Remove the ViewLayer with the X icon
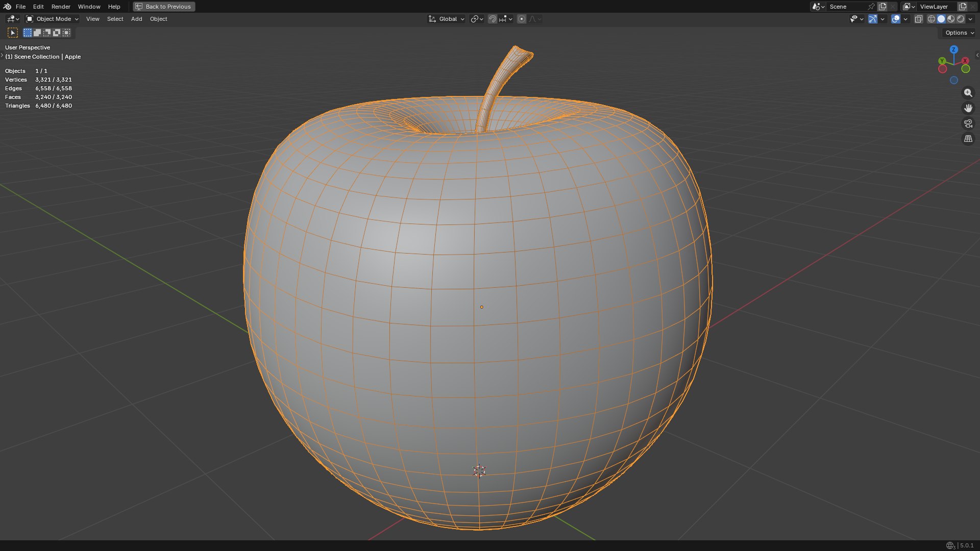This screenshot has height=551, width=980. pyautogui.click(x=973, y=7)
